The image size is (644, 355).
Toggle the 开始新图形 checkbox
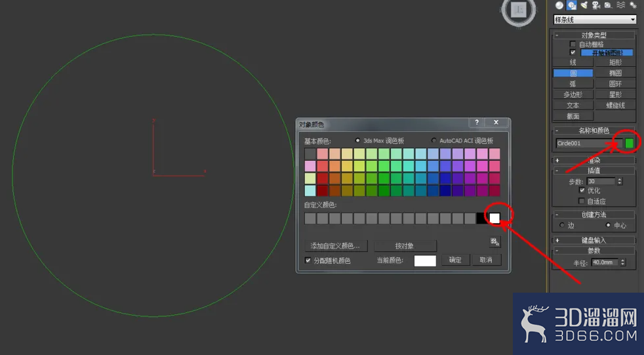(573, 52)
